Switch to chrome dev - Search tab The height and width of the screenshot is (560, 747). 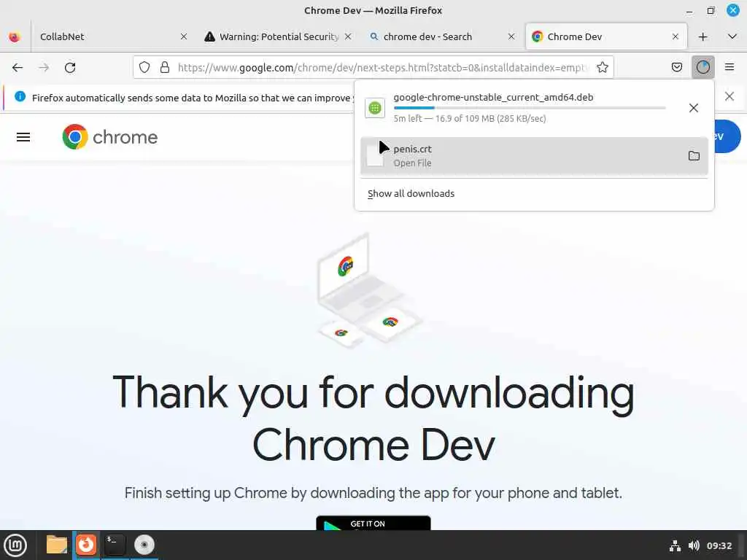click(x=442, y=36)
